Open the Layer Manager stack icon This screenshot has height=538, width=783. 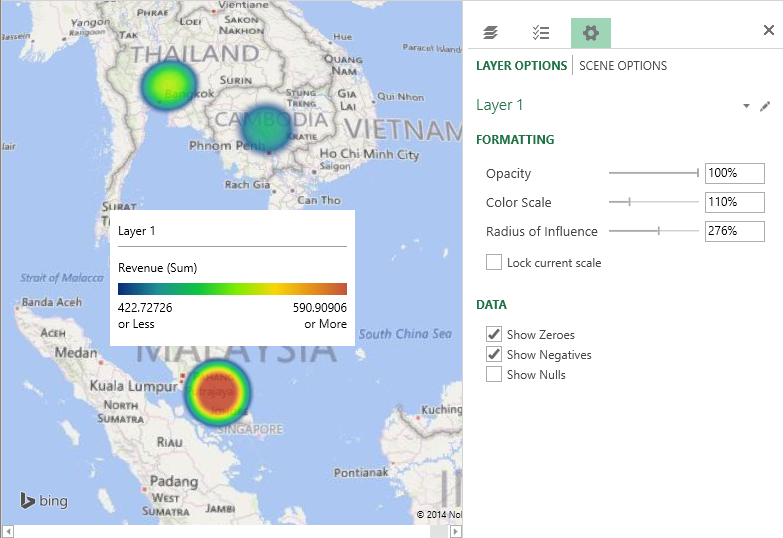(490, 33)
